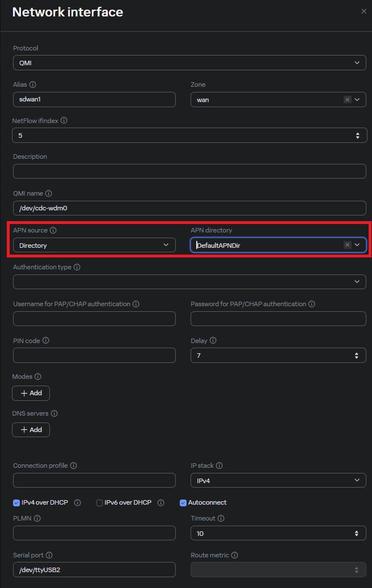Click the PIN code info icon

46,341
